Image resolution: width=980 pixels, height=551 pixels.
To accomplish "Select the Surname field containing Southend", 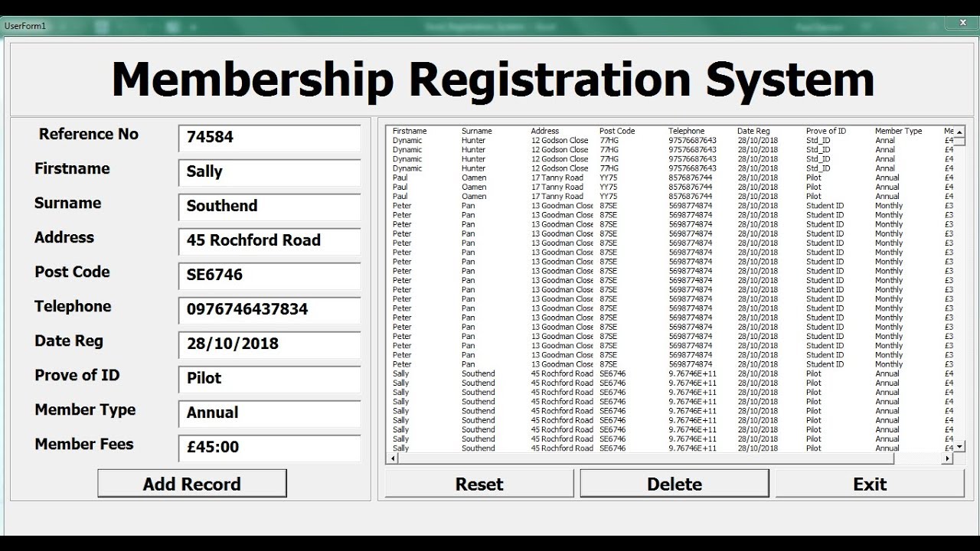I will [269, 207].
